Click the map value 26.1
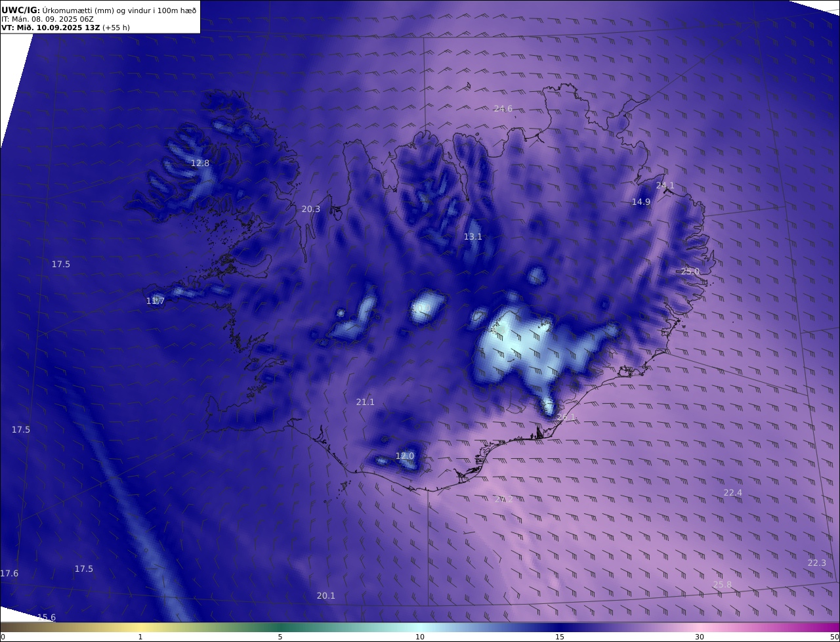840x642 pixels. (x=566, y=417)
